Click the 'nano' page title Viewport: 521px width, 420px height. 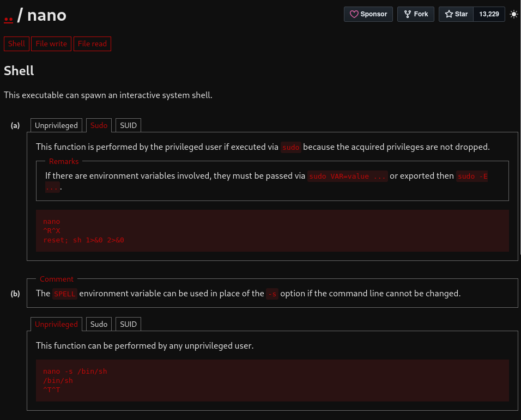pyautogui.click(x=47, y=15)
